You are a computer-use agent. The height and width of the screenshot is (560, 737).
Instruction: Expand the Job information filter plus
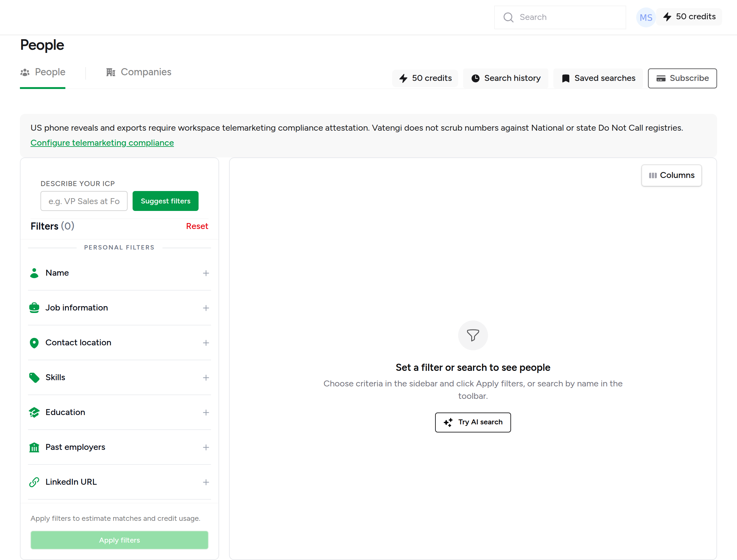(x=206, y=308)
